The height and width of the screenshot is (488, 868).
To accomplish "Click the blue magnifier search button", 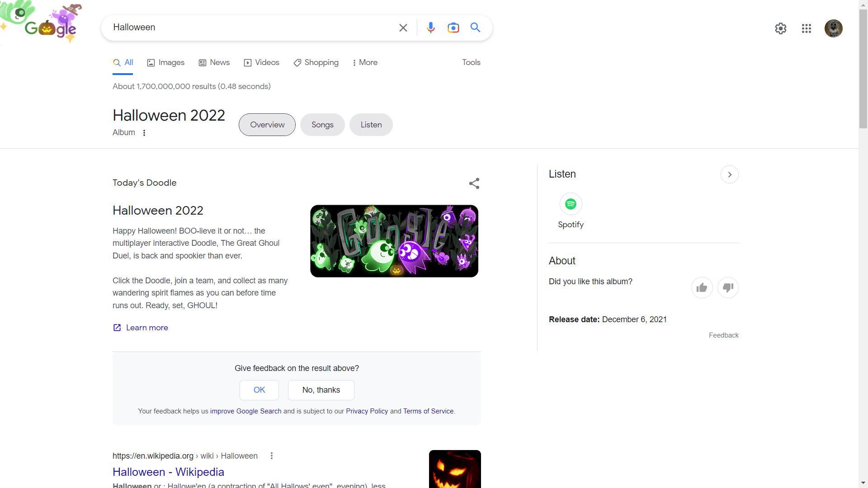I will click(475, 28).
